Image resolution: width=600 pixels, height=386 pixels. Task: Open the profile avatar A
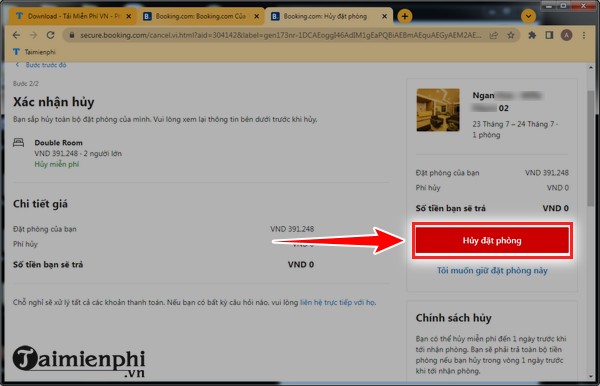(566, 35)
